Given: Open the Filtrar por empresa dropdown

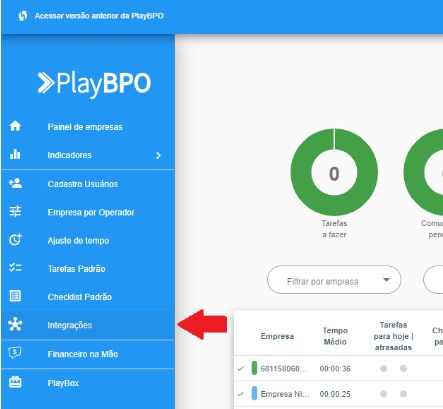Looking at the screenshot, I should (x=334, y=280).
